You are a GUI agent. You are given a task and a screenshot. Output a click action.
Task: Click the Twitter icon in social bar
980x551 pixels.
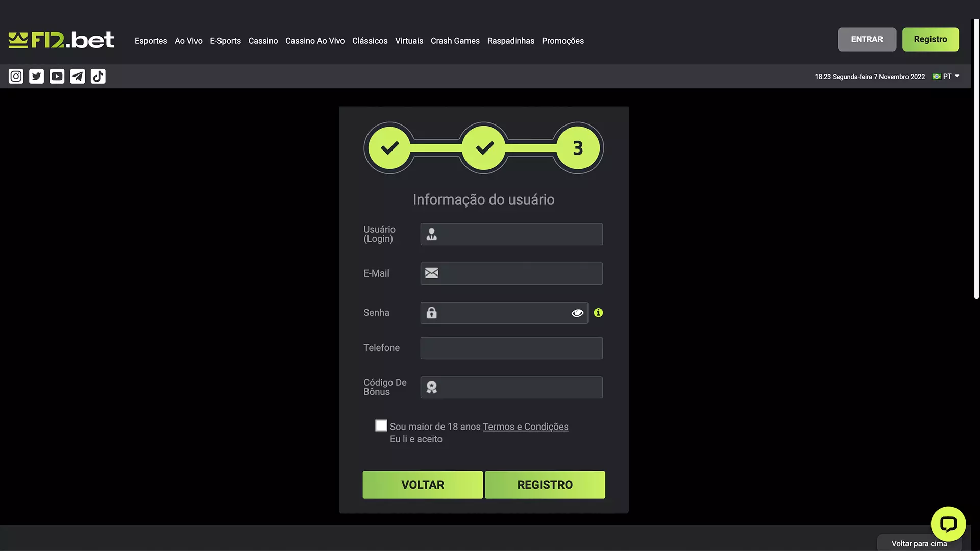click(36, 76)
